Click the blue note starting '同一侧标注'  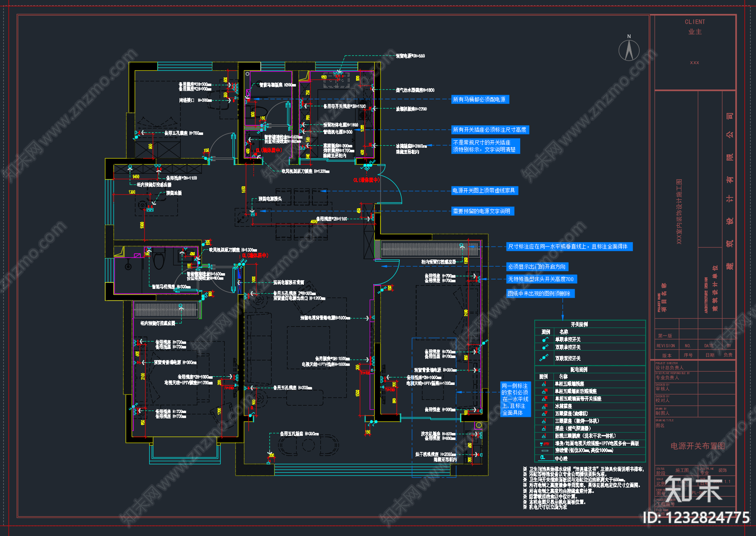point(515,400)
